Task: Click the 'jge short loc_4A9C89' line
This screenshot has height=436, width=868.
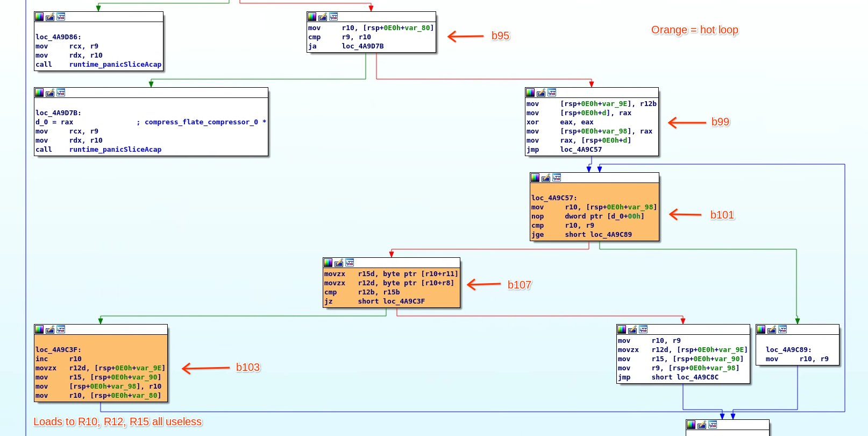Action: tap(581, 235)
